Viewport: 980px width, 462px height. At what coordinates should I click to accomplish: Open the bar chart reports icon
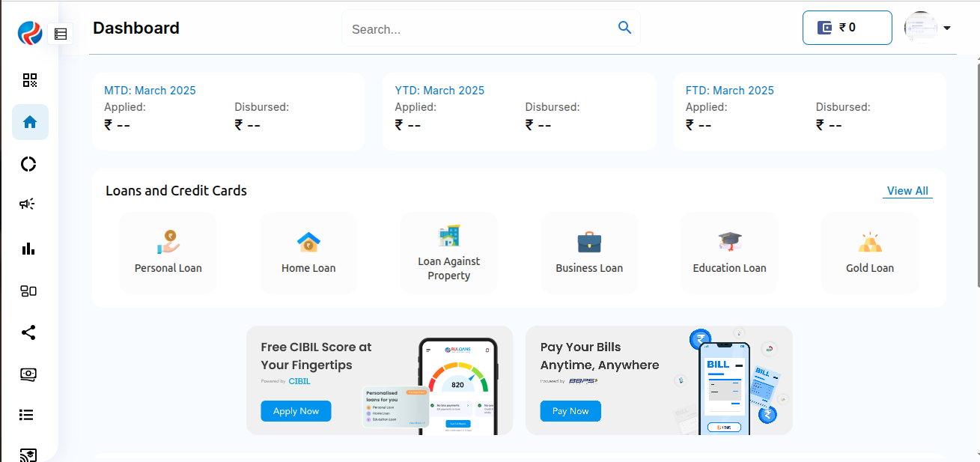pyautogui.click(x=28, y=249)
